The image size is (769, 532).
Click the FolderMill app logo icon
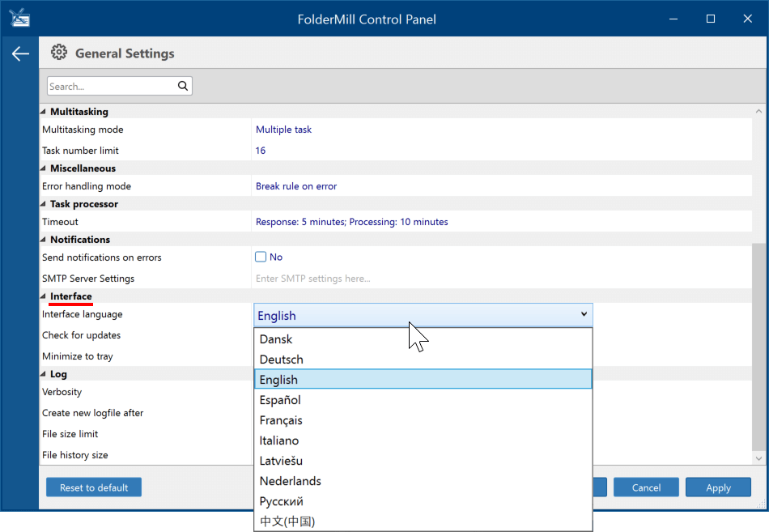click(x=19, y=18)
